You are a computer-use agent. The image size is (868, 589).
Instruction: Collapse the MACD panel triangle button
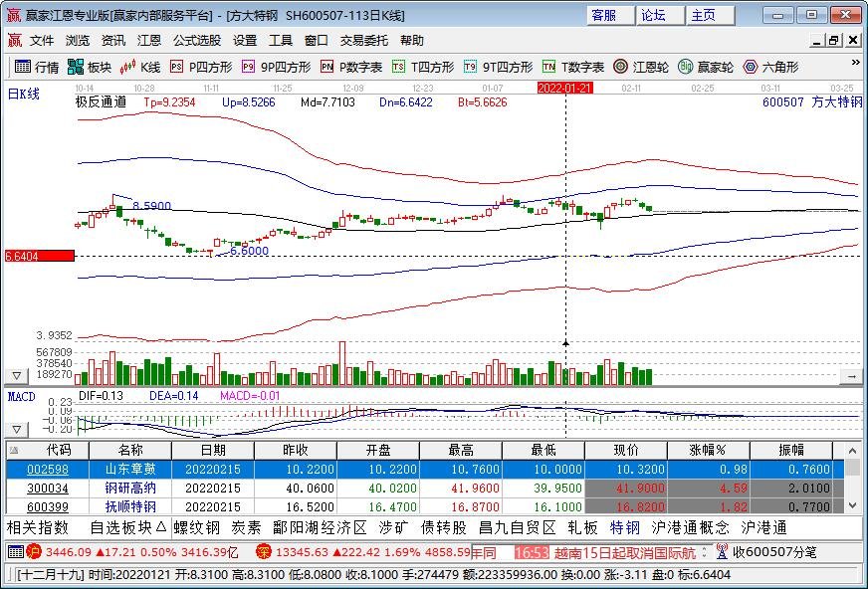(17, 429)
